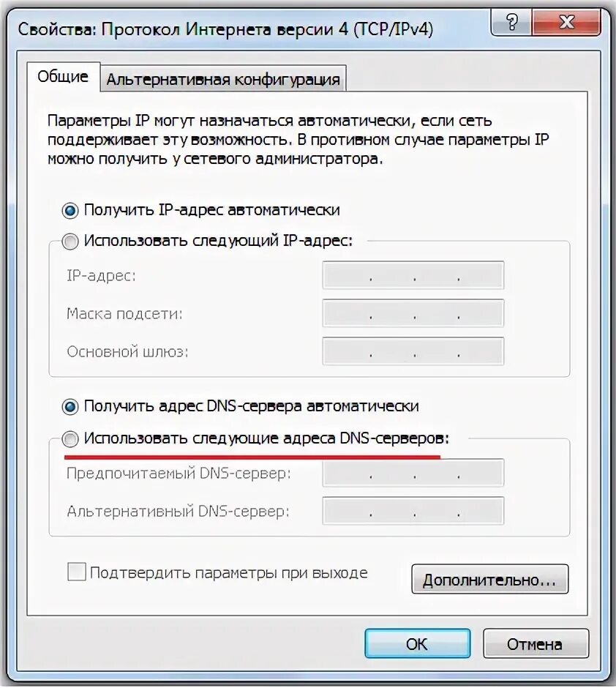Open Дополнительно advanced settings
616x688 pixels.
point(489,579)
